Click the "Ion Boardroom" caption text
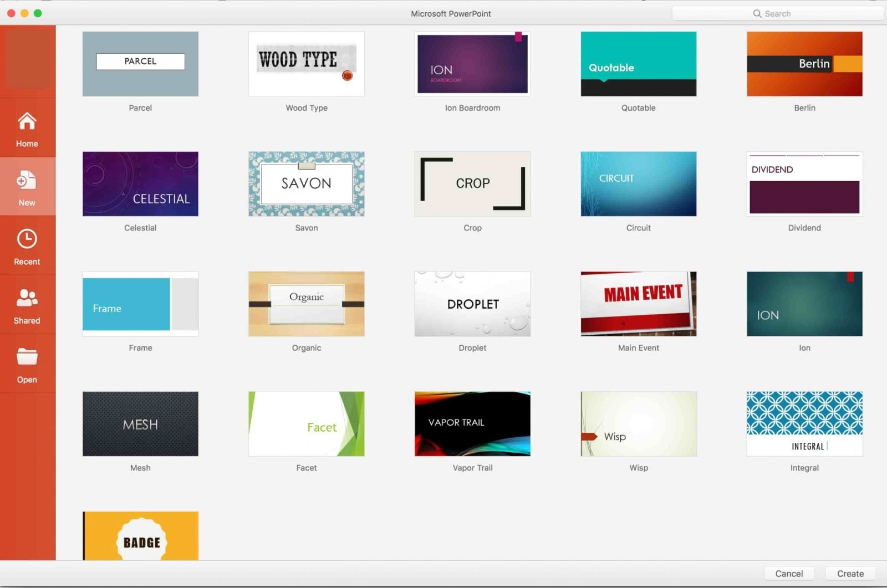Image resolution: width=887 pixels, height=588 pixels. tap(472, 108)
